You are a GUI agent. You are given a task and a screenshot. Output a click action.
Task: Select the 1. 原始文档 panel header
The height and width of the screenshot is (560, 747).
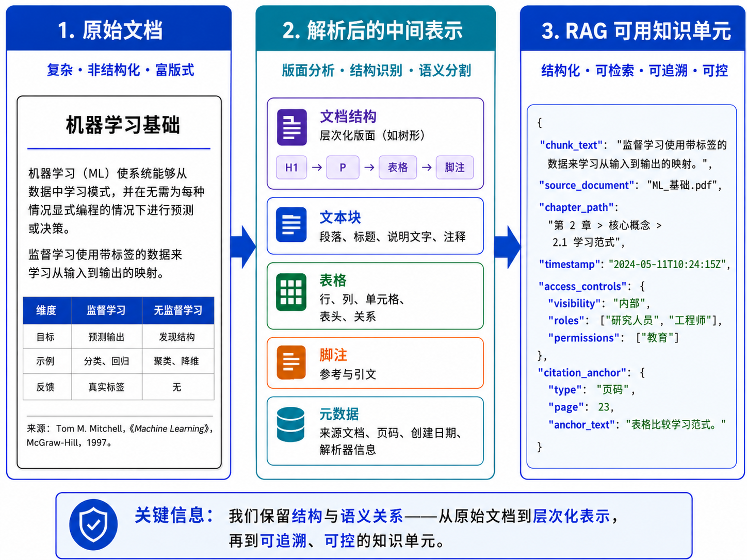point(119,28)
